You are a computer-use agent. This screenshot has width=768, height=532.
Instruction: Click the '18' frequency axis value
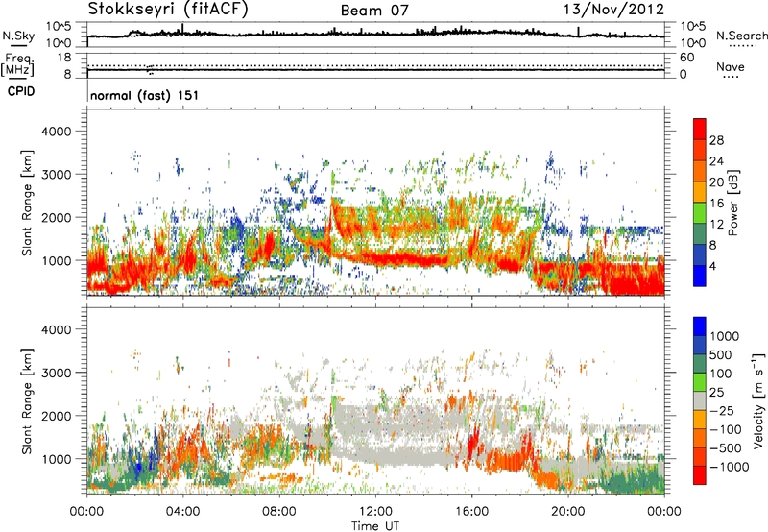[64, 58]
